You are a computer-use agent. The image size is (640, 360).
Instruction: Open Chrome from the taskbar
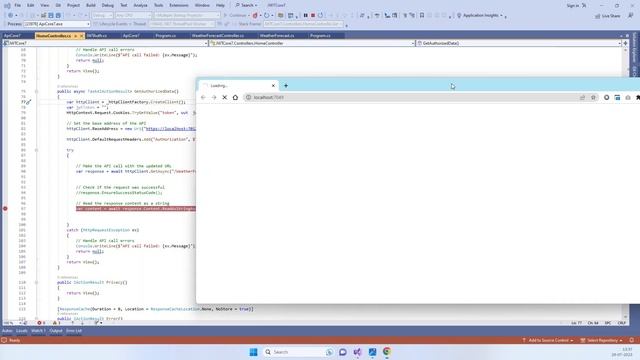pos(387,352)
